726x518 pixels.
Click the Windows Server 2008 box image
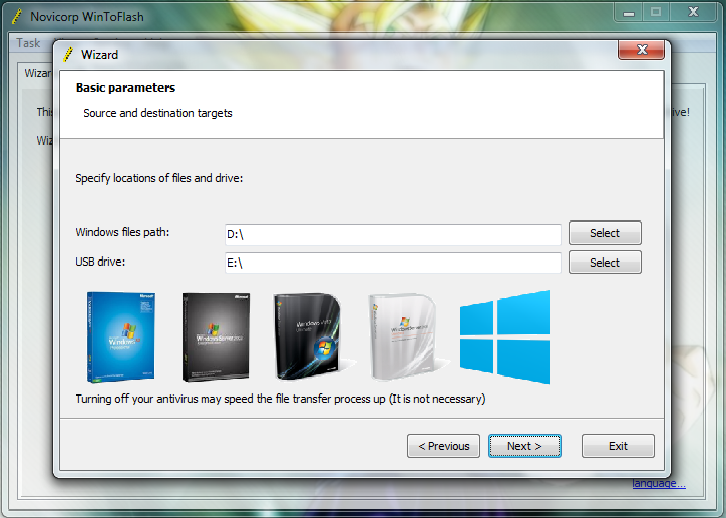407,337
